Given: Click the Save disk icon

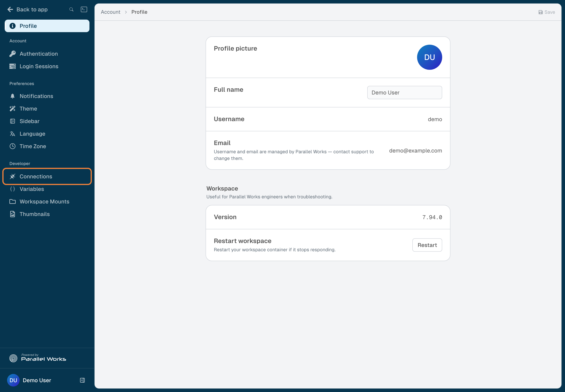Looking at the screenshot, I should pyautogui.click(x=540, y=12).
